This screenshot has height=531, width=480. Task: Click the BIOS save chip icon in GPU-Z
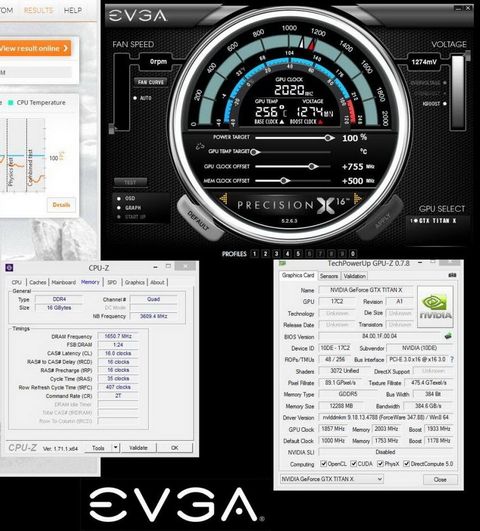(x=448, y=336)
